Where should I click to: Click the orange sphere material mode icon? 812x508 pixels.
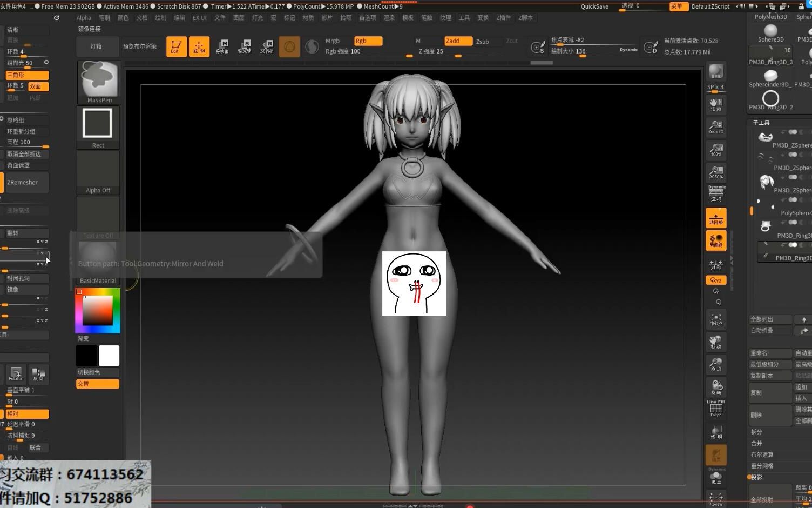pos(289,46)
